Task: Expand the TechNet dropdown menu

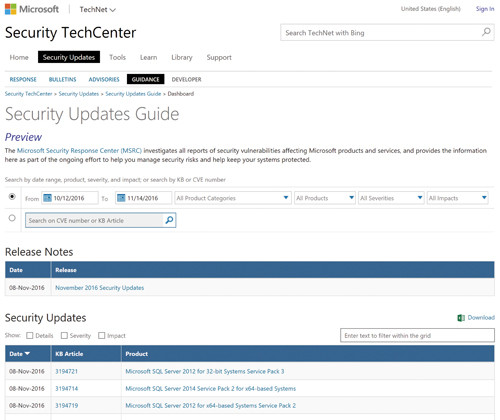Action: [97, 10]
